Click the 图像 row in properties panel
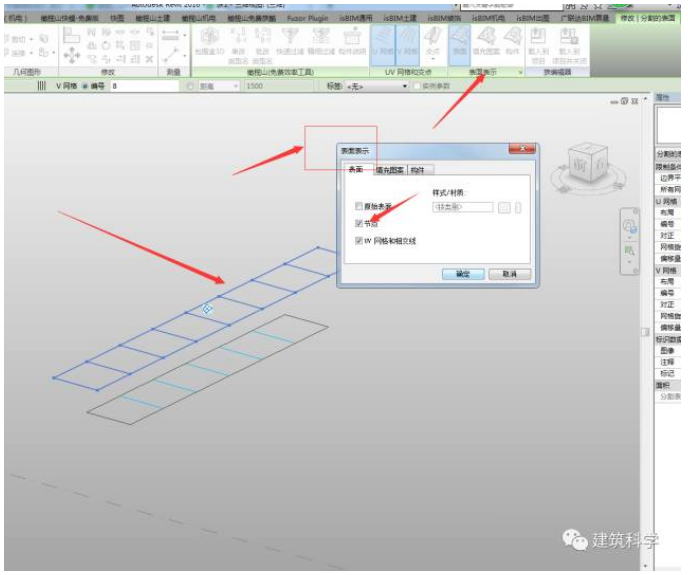 point(668,351)
